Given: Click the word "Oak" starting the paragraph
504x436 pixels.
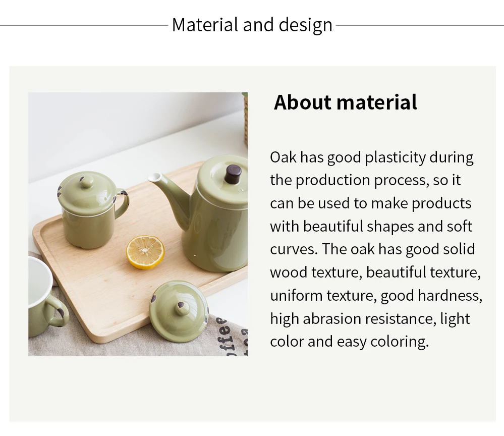Looking at the screenshot, I should (x=283, y=157).
